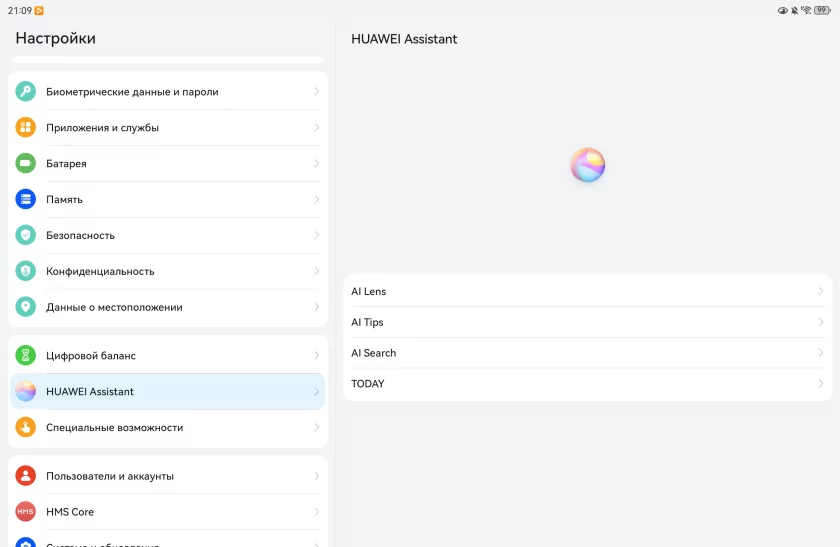Open AI Search settings
This screenshot has height=547, width=840.
tap(588, 353)
